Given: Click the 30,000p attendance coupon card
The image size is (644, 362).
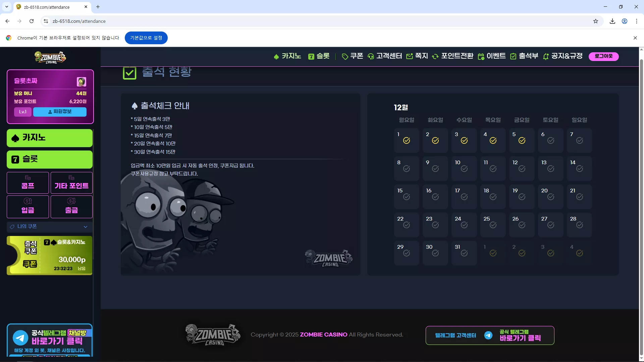Looking at the screenshot, I should coord(50,255).
